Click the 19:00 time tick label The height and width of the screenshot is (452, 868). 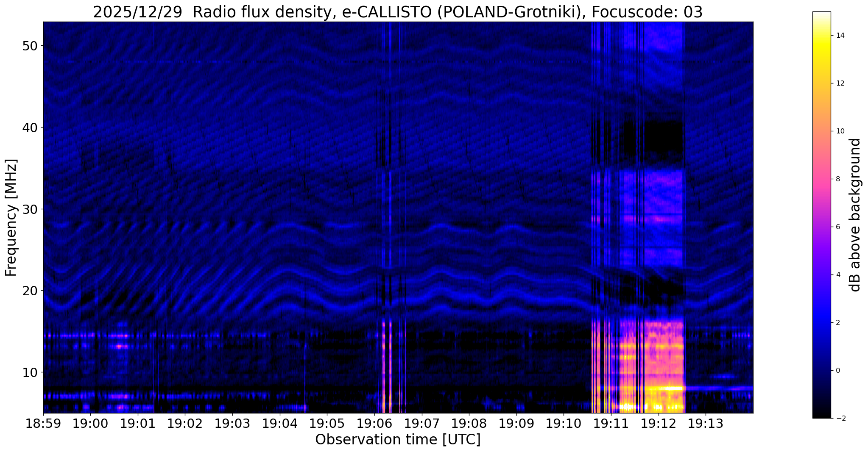coord(91,423)
